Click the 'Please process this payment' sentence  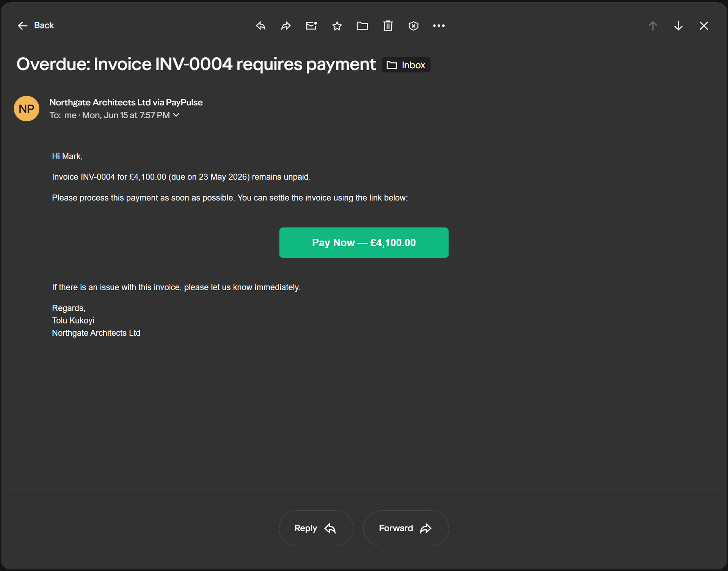pos(230,198)
